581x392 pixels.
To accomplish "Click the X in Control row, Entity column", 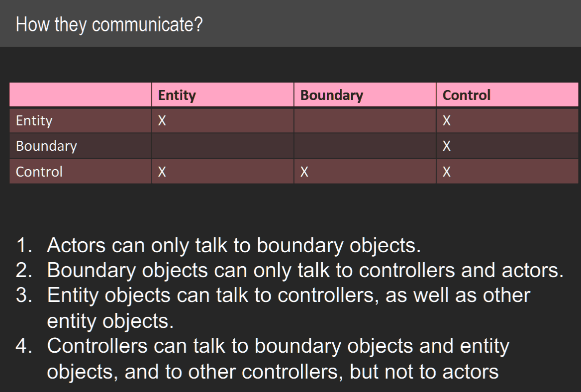I will (162, 172).
